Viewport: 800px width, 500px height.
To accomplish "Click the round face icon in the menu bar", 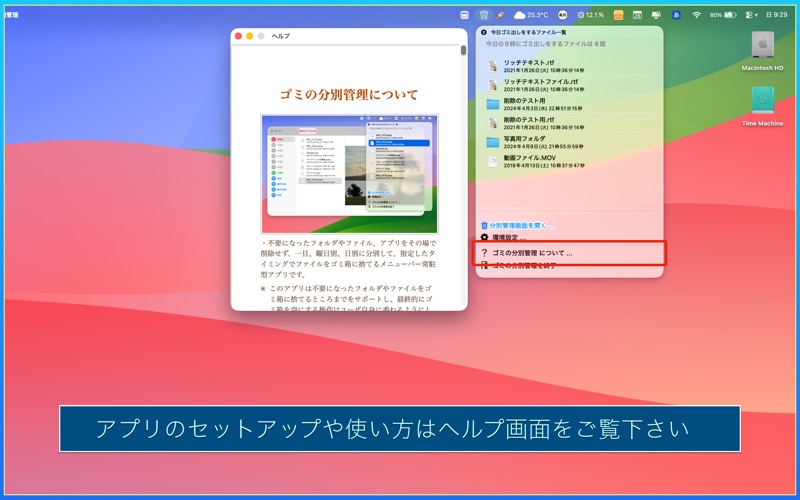I will pyautogui.click(x=562, y=15).
